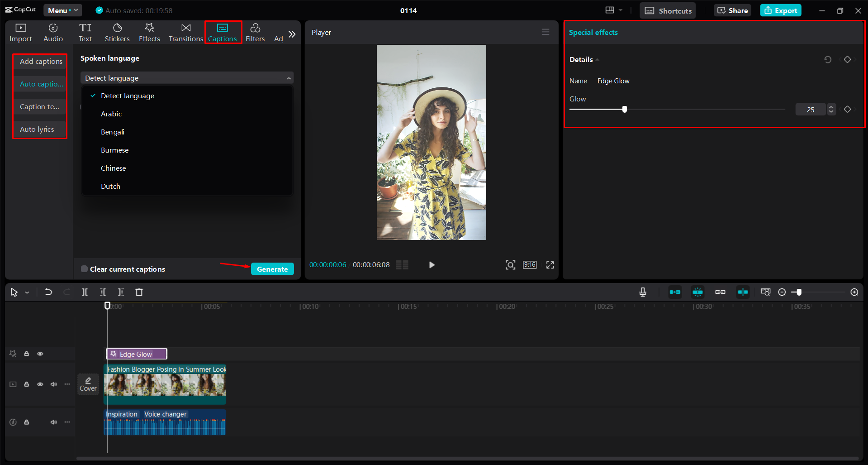The image size is (868, 465).
Task: Select the split tool in the timeline toolbar
Action: pyautogui.click(x=85, y=292)
